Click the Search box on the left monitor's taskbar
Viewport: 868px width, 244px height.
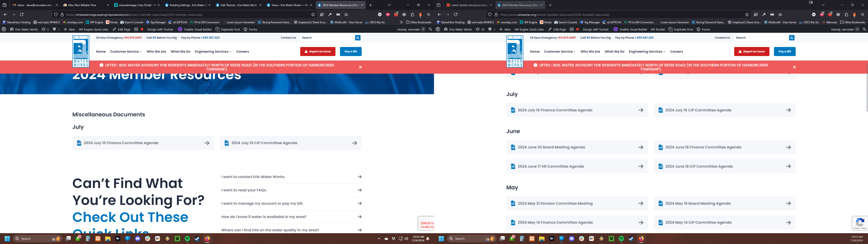coord(38,239)
